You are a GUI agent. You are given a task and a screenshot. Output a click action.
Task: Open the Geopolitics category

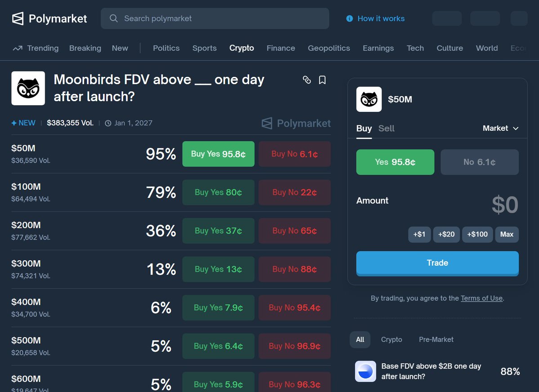tap(329, 48)
